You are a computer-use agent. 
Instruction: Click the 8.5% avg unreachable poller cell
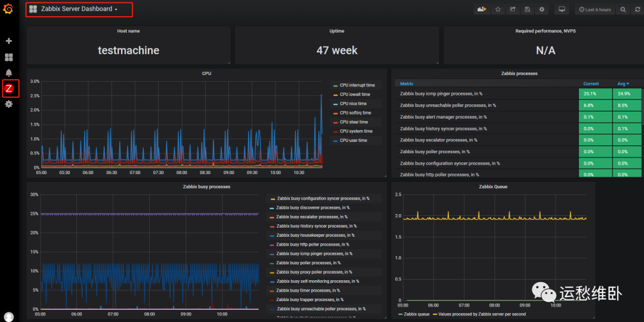pyautogui.click(x=627, y=105)
